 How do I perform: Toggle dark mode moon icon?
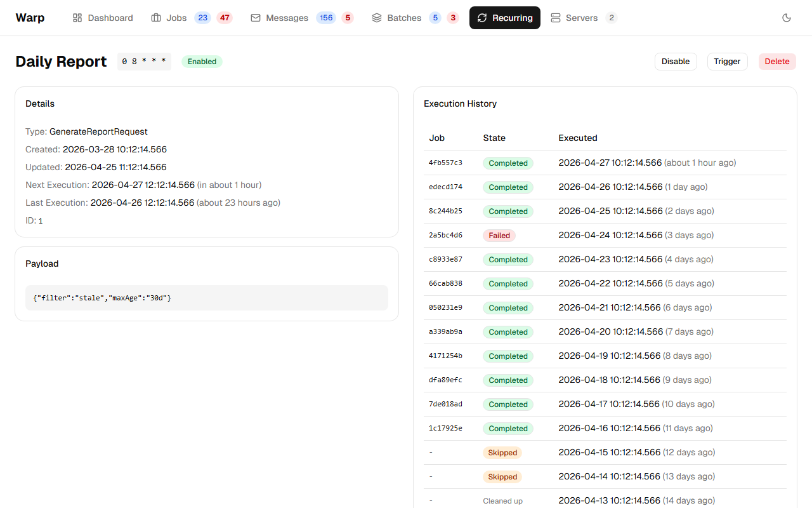pyautogui.click(x=787, y=18)
